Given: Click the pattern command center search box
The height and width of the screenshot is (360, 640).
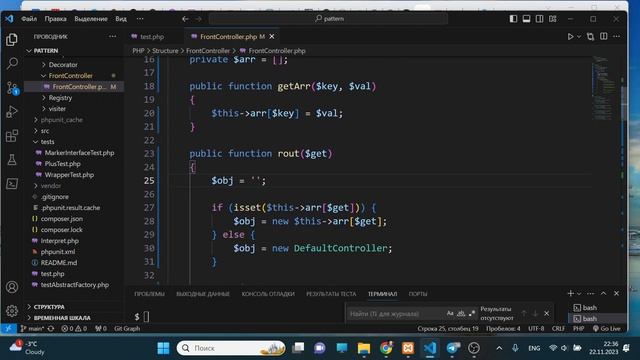Looking at the screenshot, I should [x=328, y=19].
